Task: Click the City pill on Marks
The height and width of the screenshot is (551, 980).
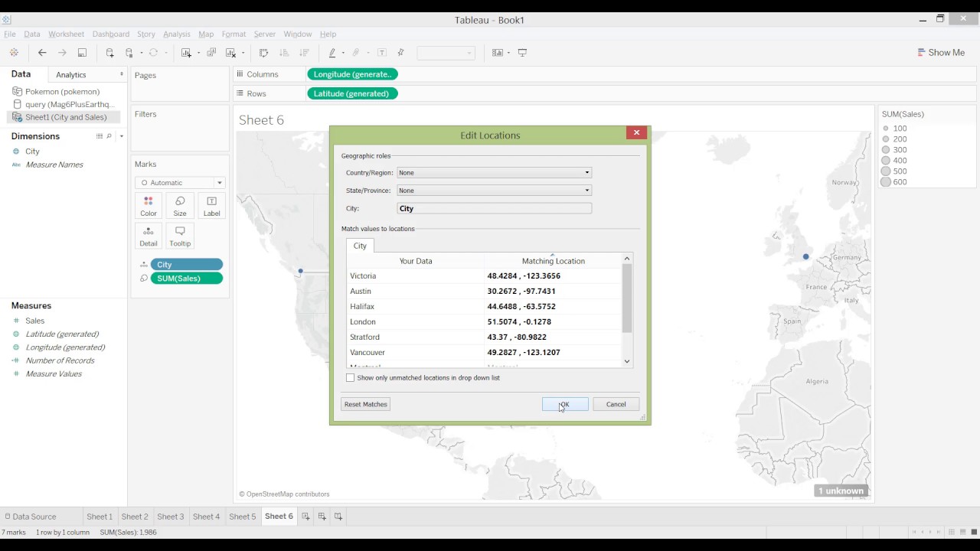Action: tap(187, 265)
